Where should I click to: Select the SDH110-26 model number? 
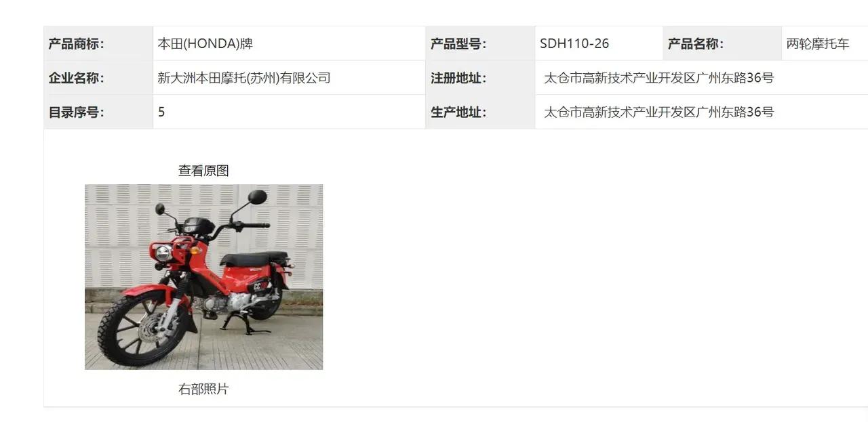click(574, 44)
